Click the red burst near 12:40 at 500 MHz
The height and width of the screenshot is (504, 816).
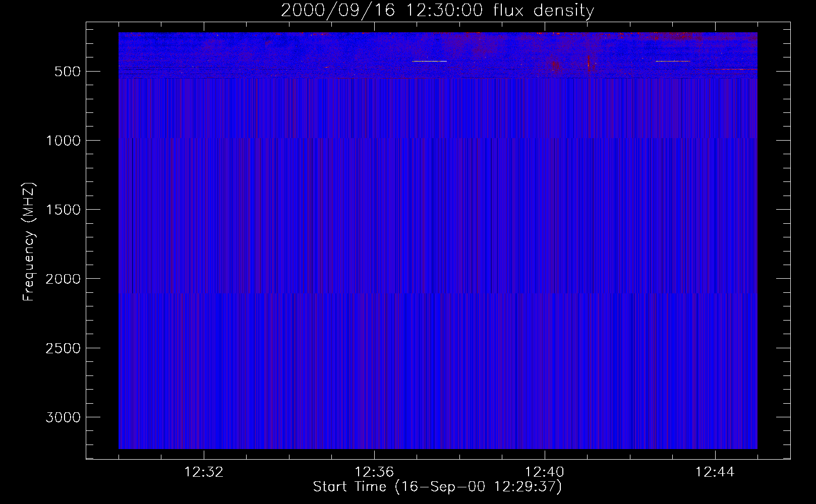(555, 67)
